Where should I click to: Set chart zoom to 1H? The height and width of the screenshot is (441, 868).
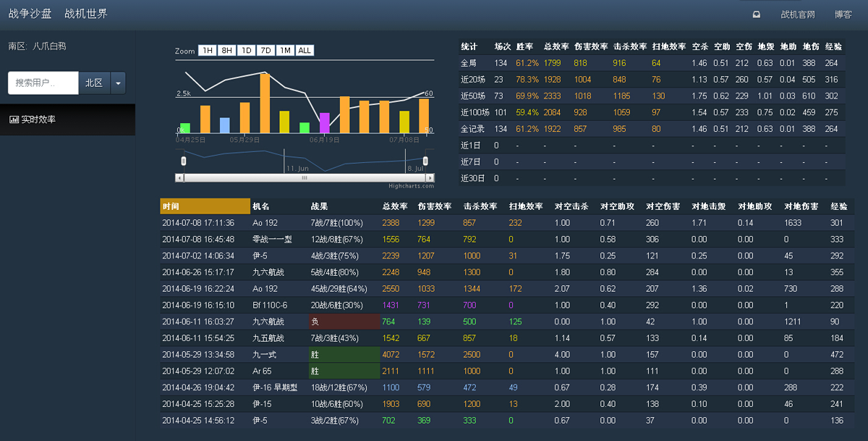[208, 51]
